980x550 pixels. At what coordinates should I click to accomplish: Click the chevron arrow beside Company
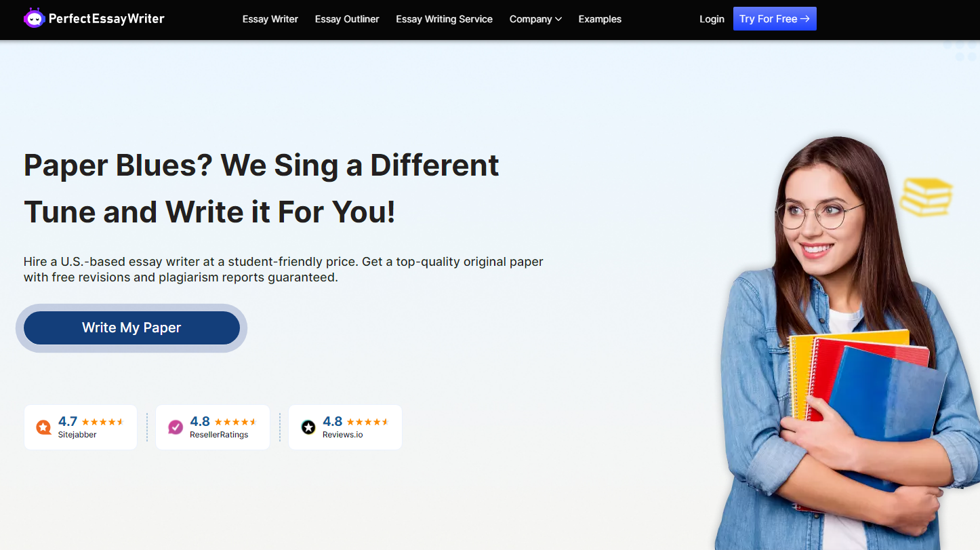tap(558, 19)
